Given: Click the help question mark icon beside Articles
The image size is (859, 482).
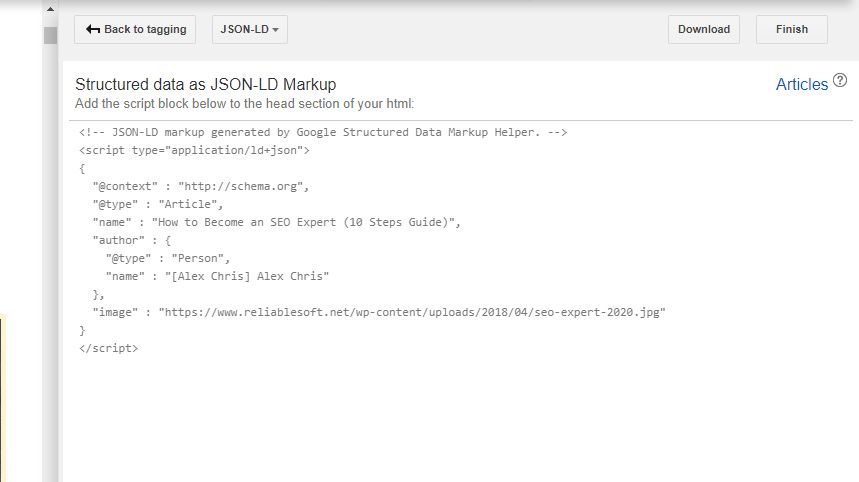Looking at the screenshot, I should point(840,81).
